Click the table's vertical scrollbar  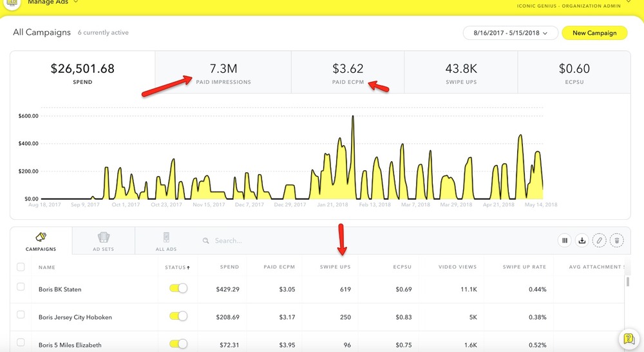click(628, 282)
